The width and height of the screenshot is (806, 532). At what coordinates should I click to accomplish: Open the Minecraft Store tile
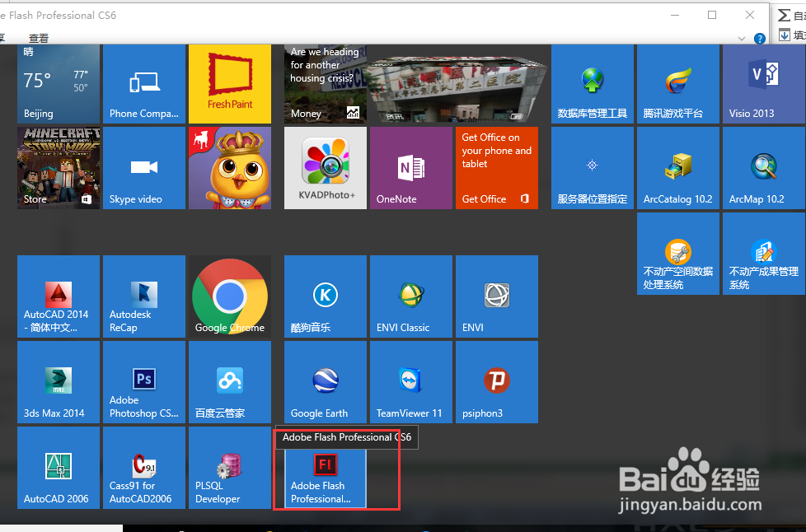point(58,168)
